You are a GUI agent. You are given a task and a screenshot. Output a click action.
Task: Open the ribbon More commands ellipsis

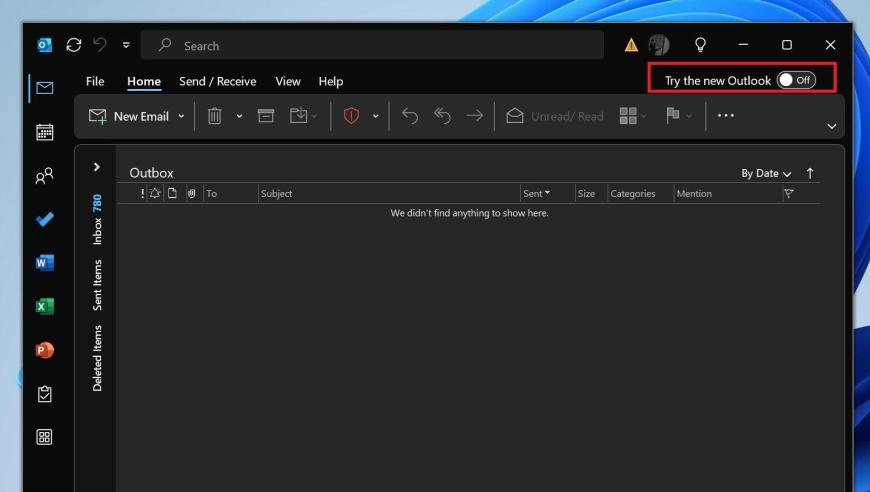tap(726, 115)
